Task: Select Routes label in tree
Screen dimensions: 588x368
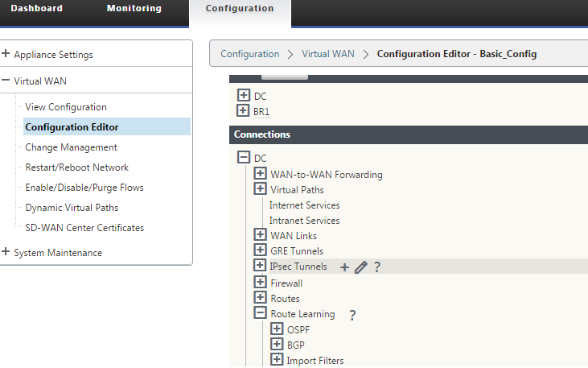Action: [285, 299]
